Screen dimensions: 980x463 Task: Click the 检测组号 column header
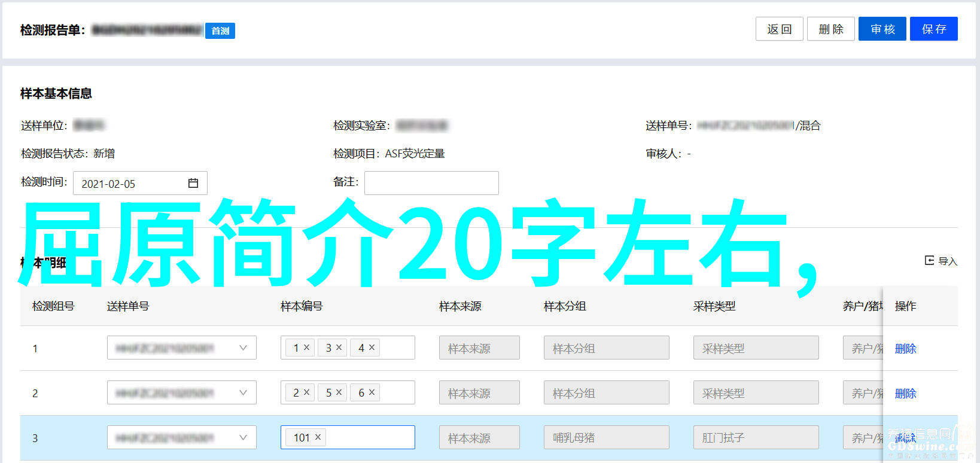pos(53,306)
